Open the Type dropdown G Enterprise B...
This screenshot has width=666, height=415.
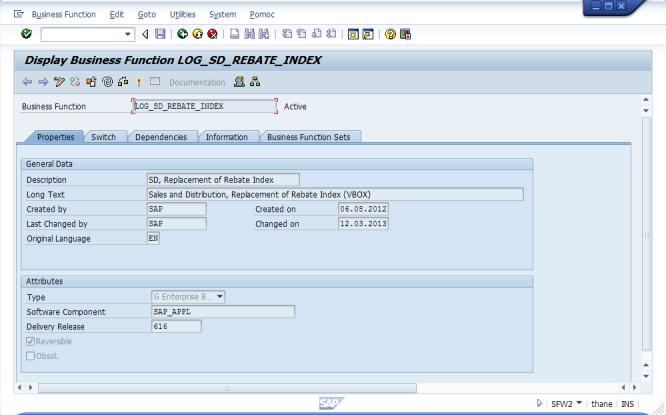coord(188,296)
